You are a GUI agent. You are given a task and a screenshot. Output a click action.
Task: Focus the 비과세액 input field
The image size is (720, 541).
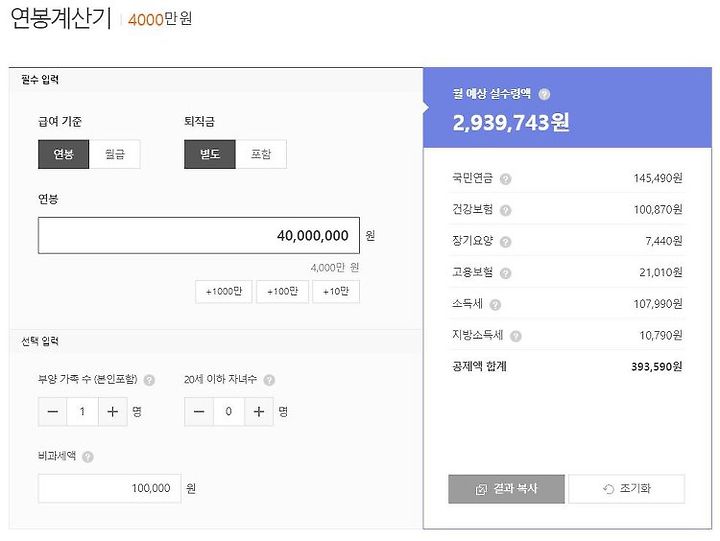[x=109, y=489]
